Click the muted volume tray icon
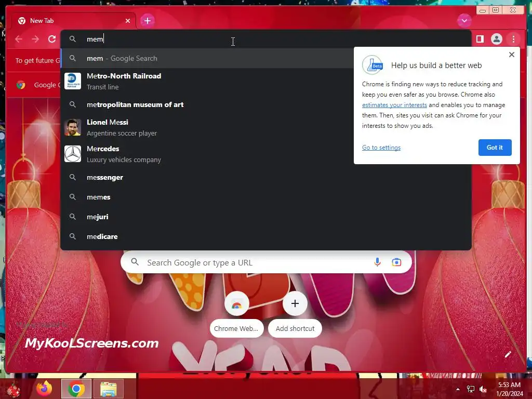 click(483, 389)
